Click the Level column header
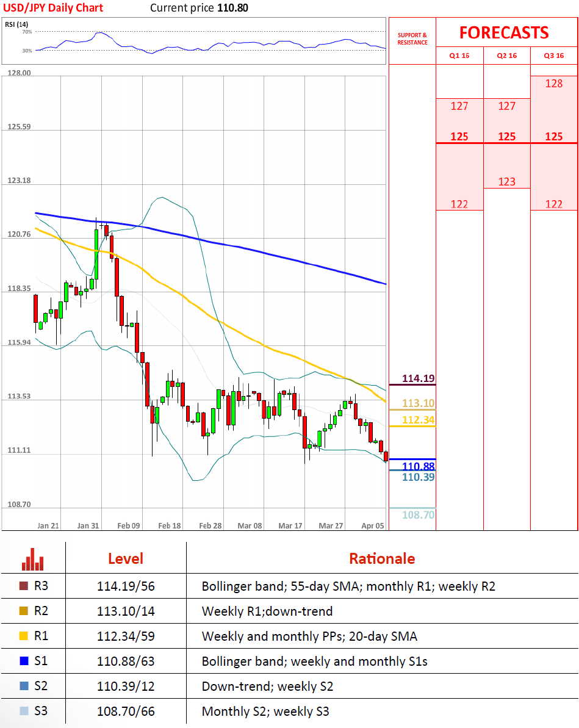The width and height of the screenshot is (579, 728). pos(126,558)
